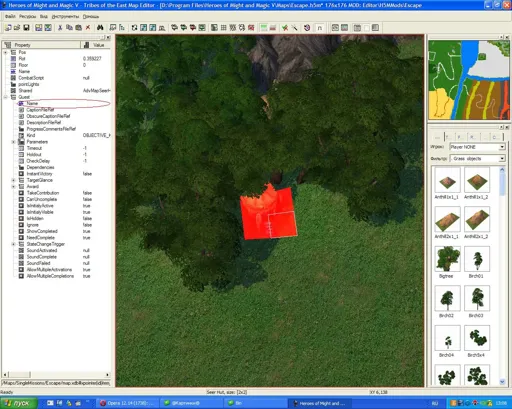
Task: Select the IsHidden property row
Action: coord(57,218)
